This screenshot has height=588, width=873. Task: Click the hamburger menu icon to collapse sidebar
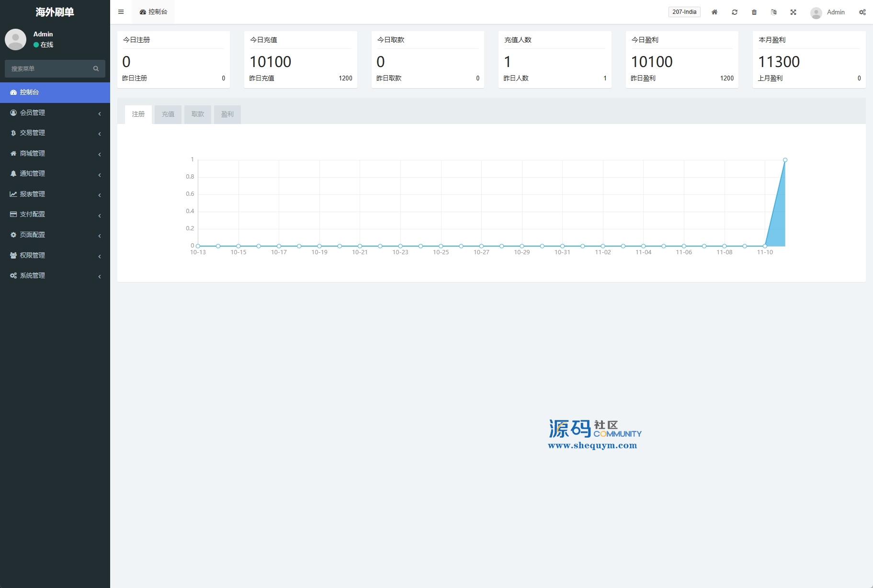(121, 12)
